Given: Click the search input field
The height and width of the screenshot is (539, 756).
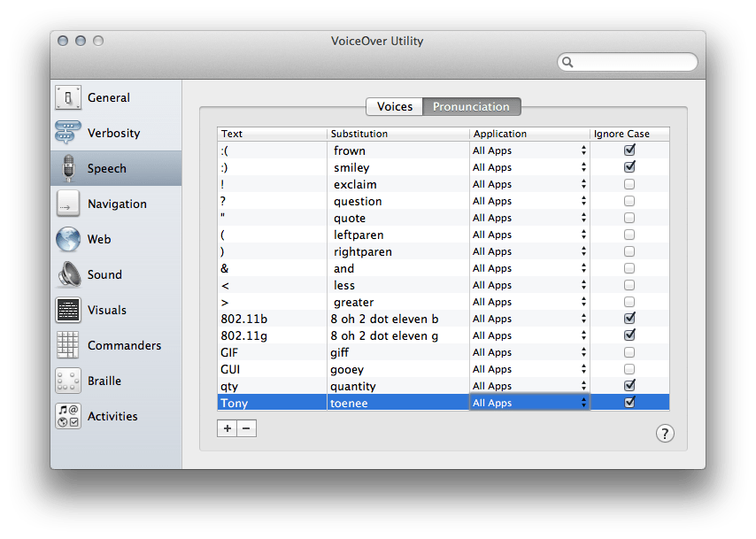Looking at the screenshot, I should (628, 62).
